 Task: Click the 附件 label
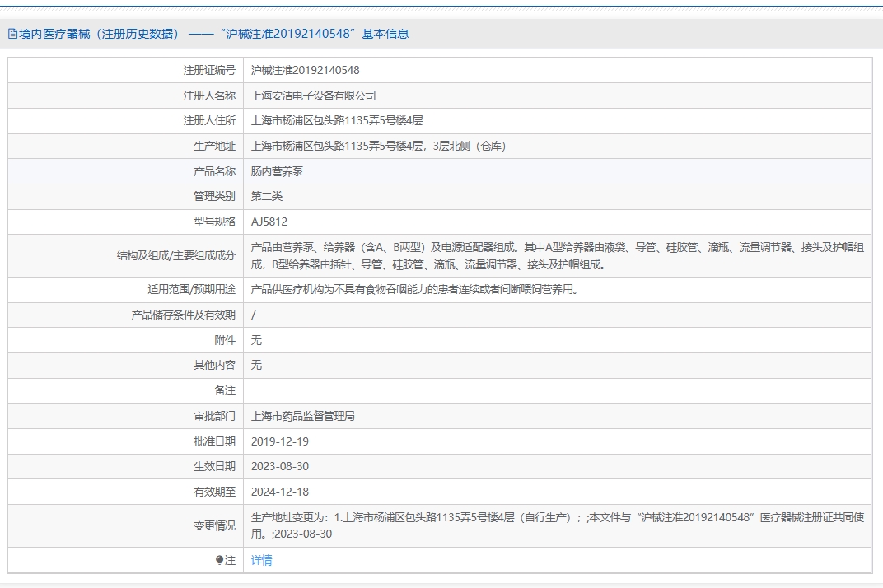[225, 340]
